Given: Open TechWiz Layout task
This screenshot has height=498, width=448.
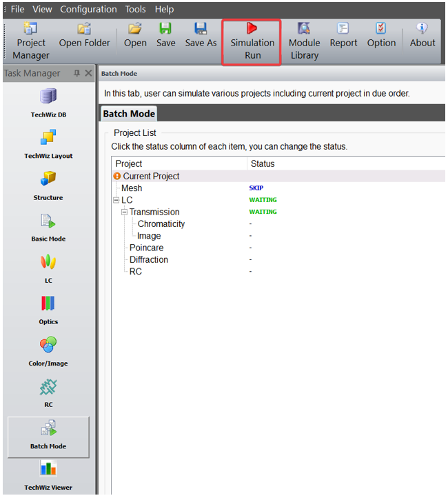Looking at the screenshot, I should click(x=48, y=144).
